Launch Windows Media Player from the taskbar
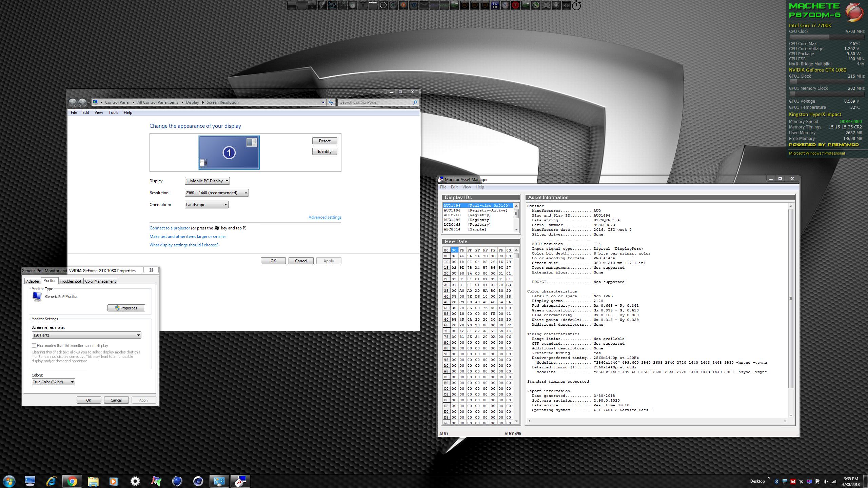The height and width of the screenshot is (488, 868). (114, 481)
